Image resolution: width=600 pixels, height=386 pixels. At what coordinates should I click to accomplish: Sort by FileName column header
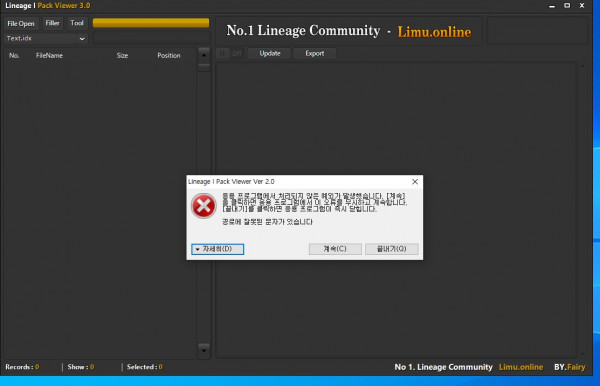(x=49, y=55)
